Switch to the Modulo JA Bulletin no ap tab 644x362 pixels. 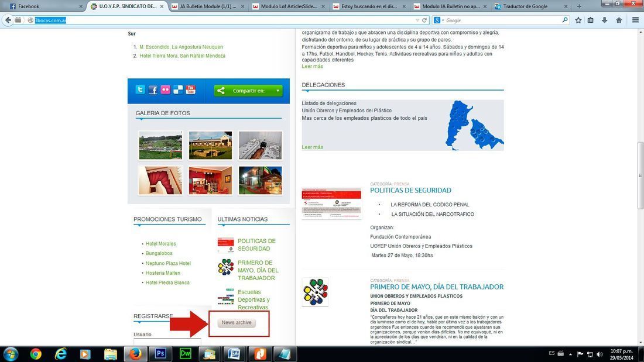coord(451,6)
